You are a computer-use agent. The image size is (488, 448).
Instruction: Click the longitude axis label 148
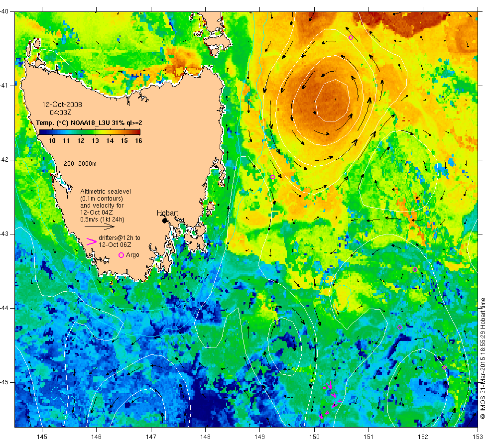click(205, 437)
